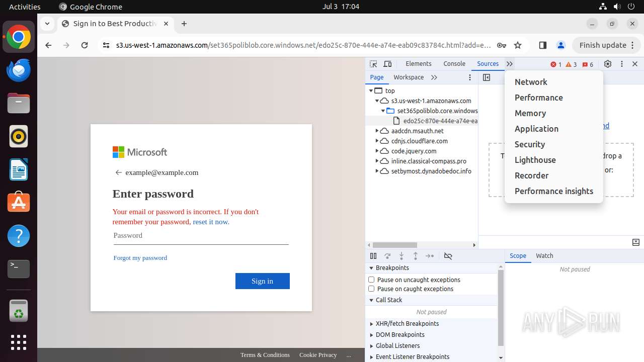Image resolution: width=644 pixels, height=362 pixels.
Task: Toggle the navigator sidebar icon
Action: click(486, 77)
